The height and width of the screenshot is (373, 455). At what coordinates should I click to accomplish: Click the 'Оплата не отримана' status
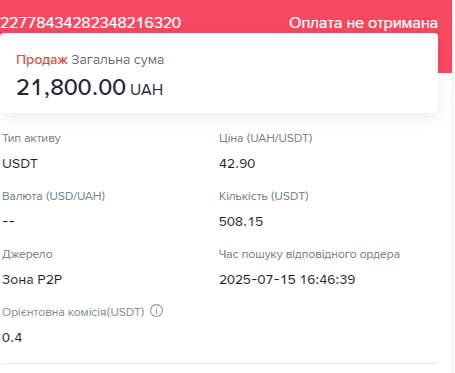[x=363, y=23]
